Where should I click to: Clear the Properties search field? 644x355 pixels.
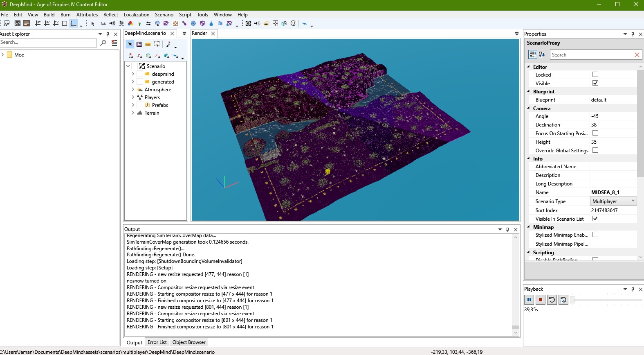(637, 54)
